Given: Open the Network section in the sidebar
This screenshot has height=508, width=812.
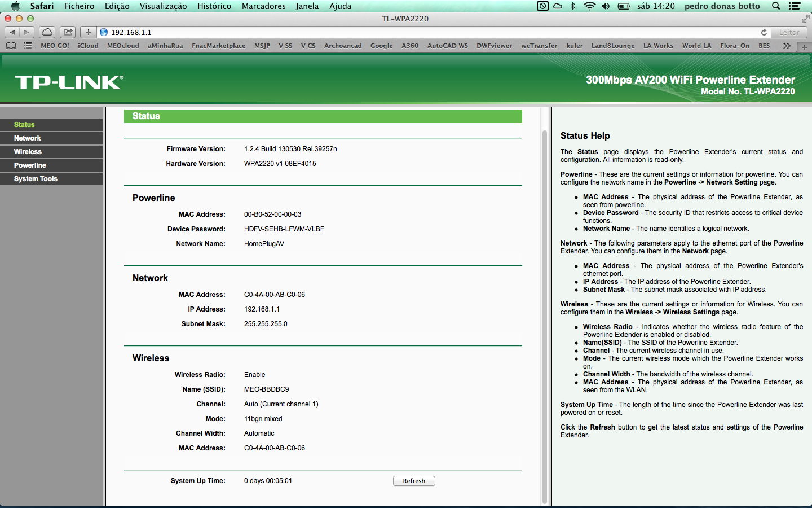Looking at the screenshot, I should click(x=51, y=138).
